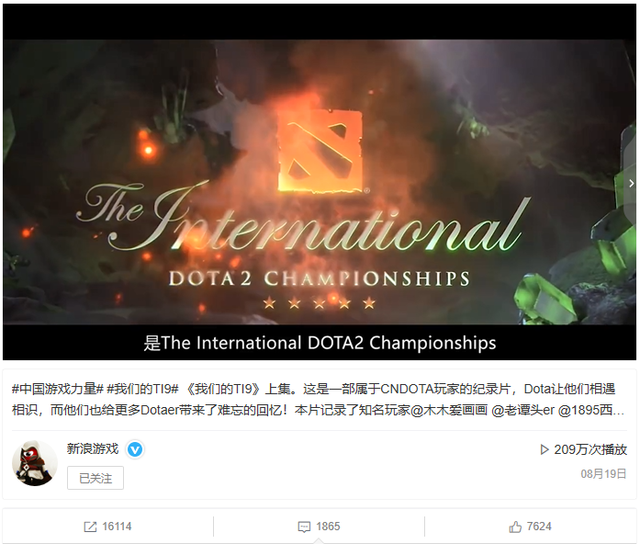The width and height of the screenshot is (640, 544).
Task: Like the post with thumbs-up icon
Action: (x=515, y=526)
